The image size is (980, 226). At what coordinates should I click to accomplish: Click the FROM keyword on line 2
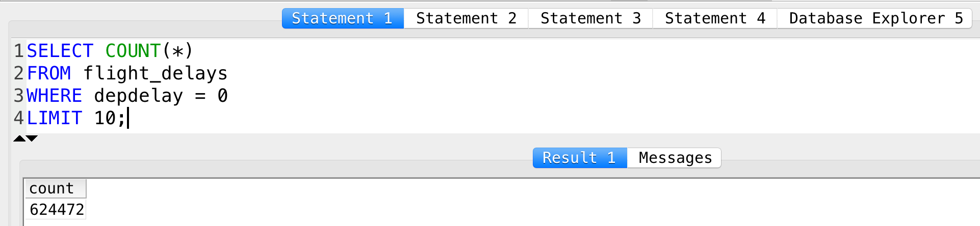(x=48, y=73)
